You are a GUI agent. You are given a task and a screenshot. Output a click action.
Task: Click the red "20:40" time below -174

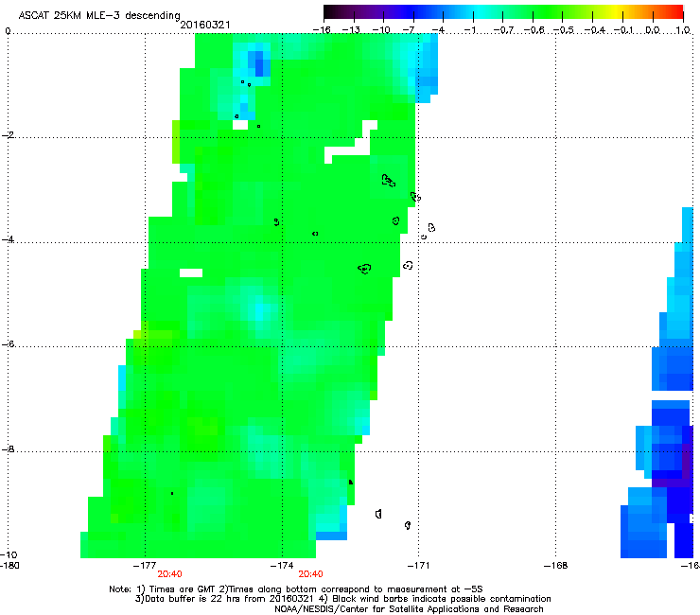coord(310,574)
